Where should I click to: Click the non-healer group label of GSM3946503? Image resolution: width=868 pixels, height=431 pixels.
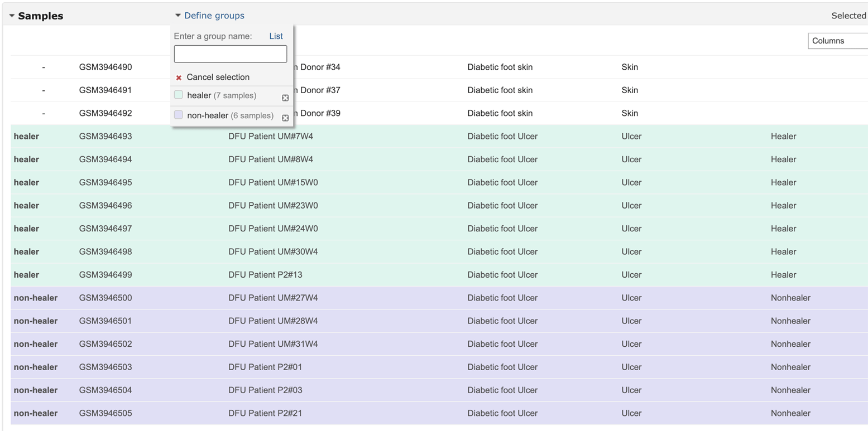point(35,367)
